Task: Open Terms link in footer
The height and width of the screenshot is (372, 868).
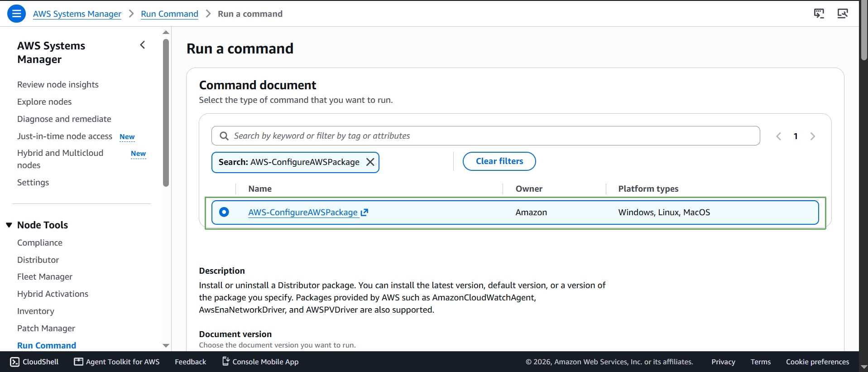Action: (761, 362)
